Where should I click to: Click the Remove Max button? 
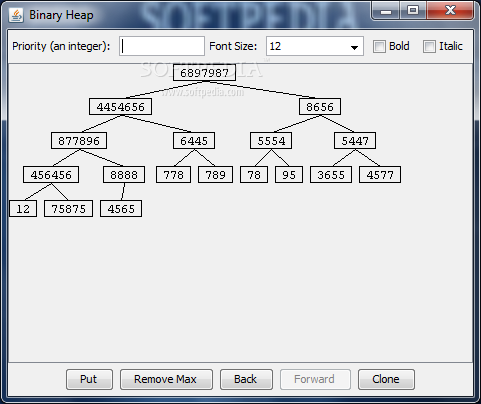pyautogui.click(x=166, y=379)
